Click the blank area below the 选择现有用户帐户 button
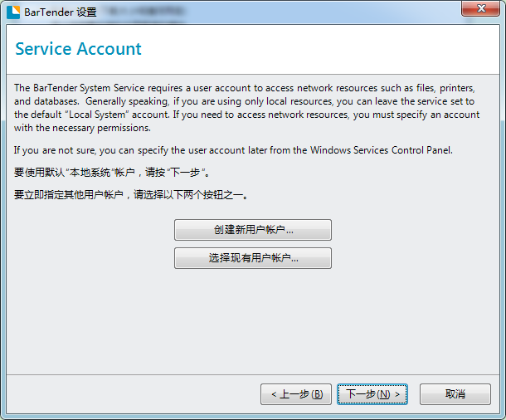This screenshot has height=420, width=506. pyautogui.click(x=253, y=324)
